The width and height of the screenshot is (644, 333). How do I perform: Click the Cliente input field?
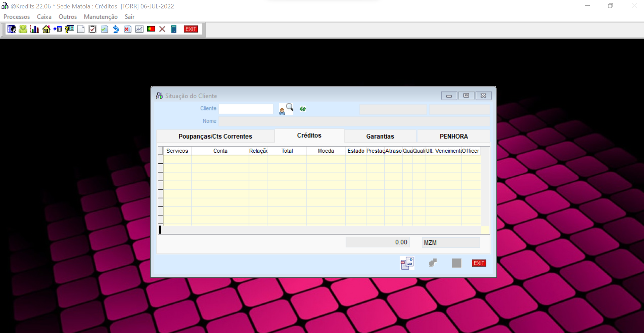pos(246,109)
